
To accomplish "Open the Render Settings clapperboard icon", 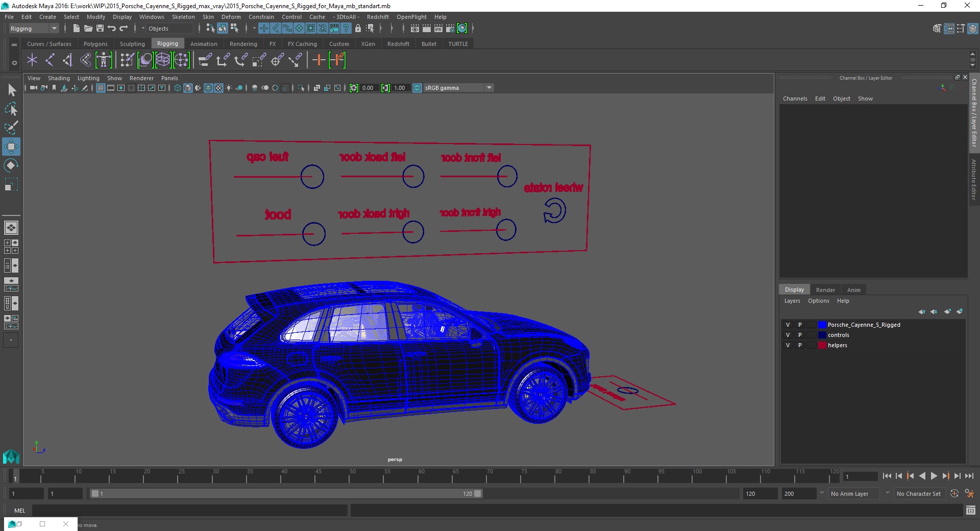I will pos(450,29).
